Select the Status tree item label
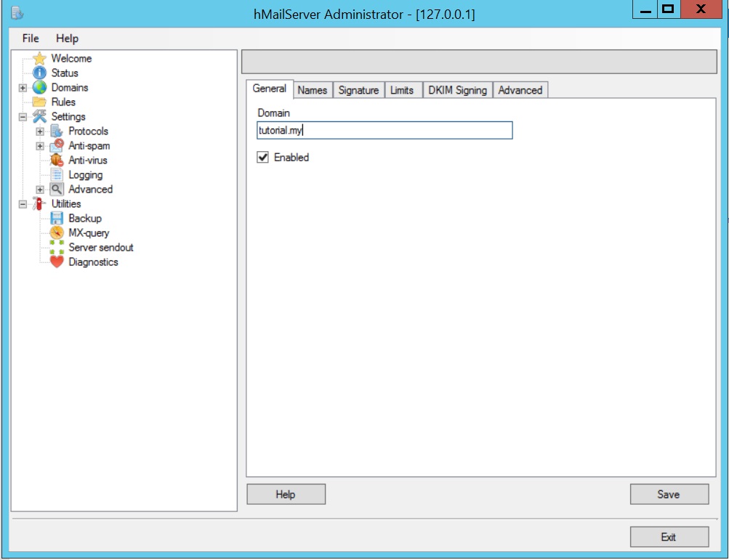729x560 pixels. (65, 73)
